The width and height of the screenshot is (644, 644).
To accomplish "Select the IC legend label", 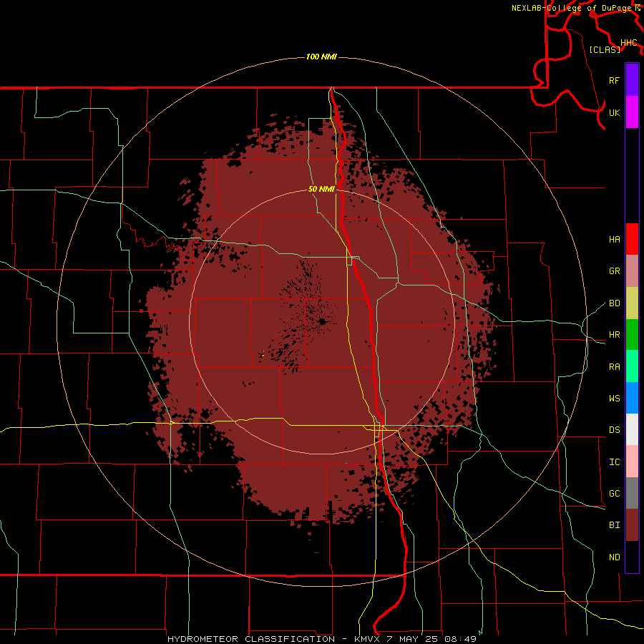I will [614, 462].
